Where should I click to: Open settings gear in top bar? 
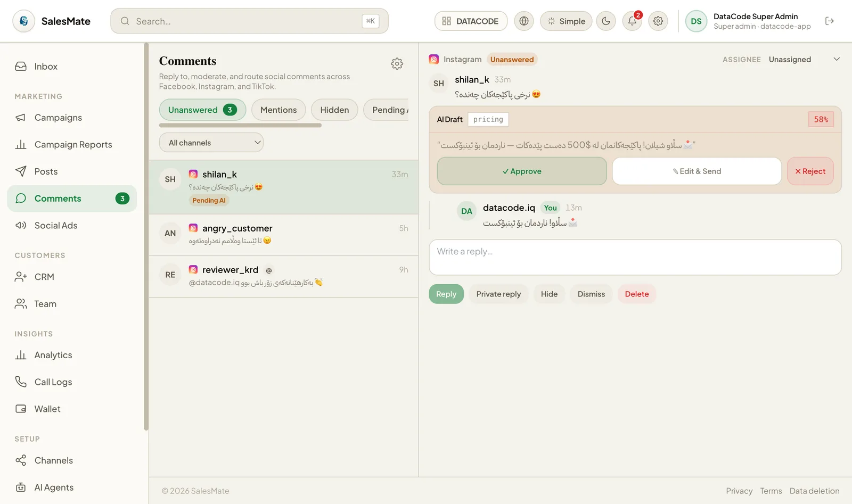tap(658, 21)
